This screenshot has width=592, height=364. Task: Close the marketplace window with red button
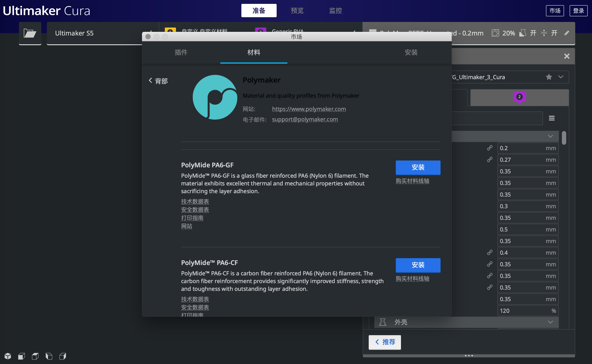[x=148, y=37]
